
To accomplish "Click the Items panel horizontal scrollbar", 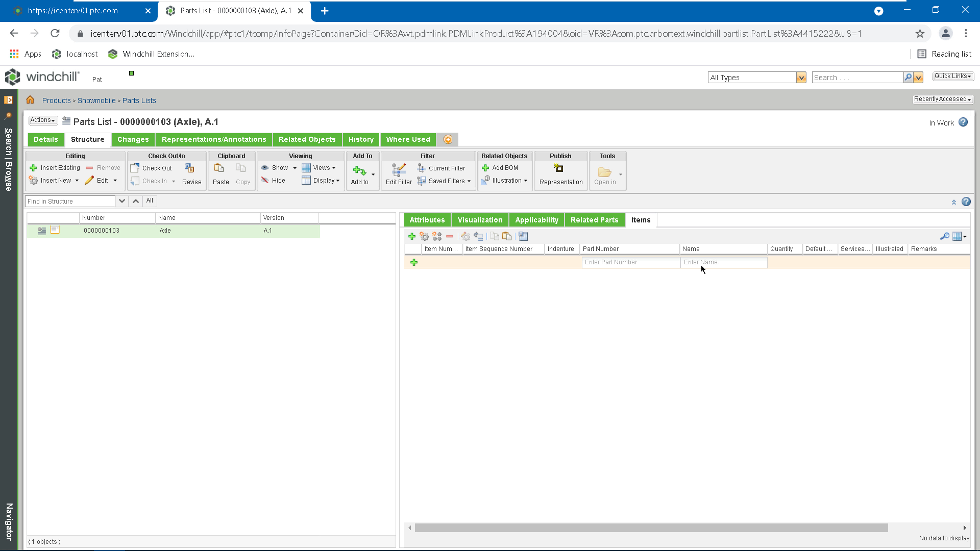I will pos(651,528).
